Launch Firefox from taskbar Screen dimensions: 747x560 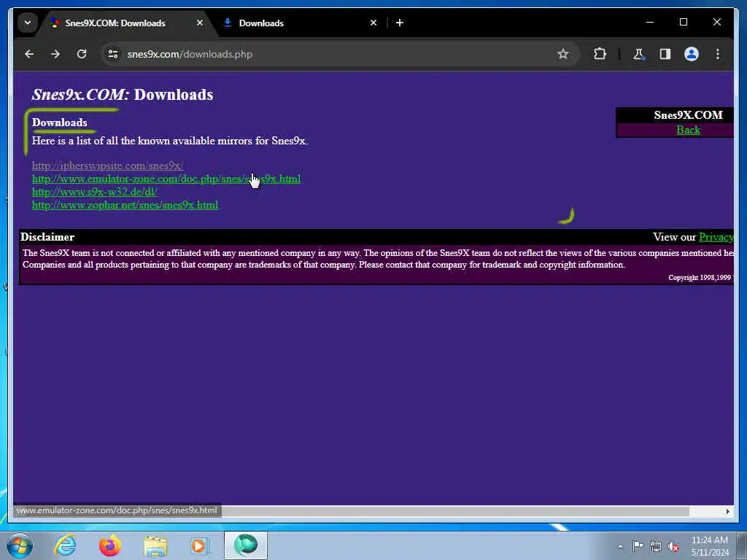pos(110,545)
